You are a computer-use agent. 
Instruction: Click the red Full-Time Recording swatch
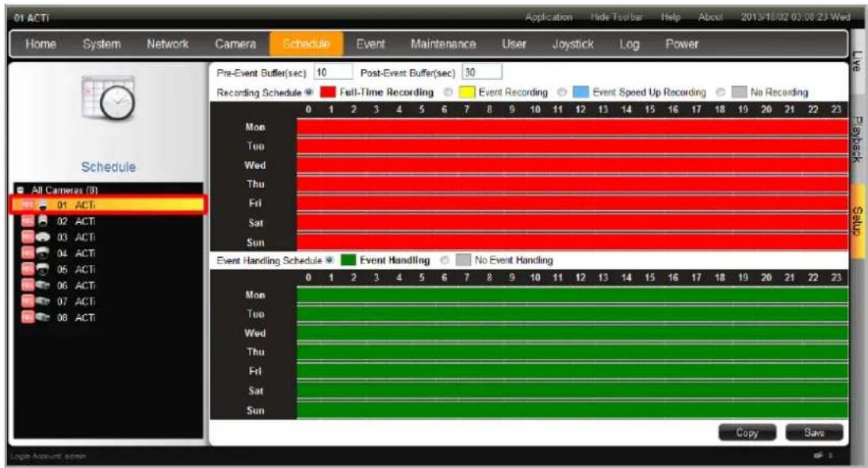pos(327,92)
